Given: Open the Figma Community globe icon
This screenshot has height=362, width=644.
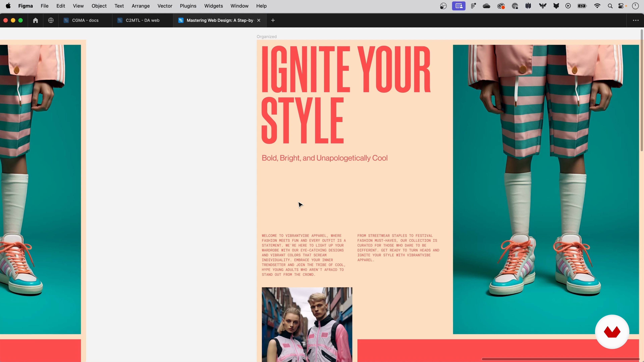Looking at the screenshot, I should (x=51, y=20).
